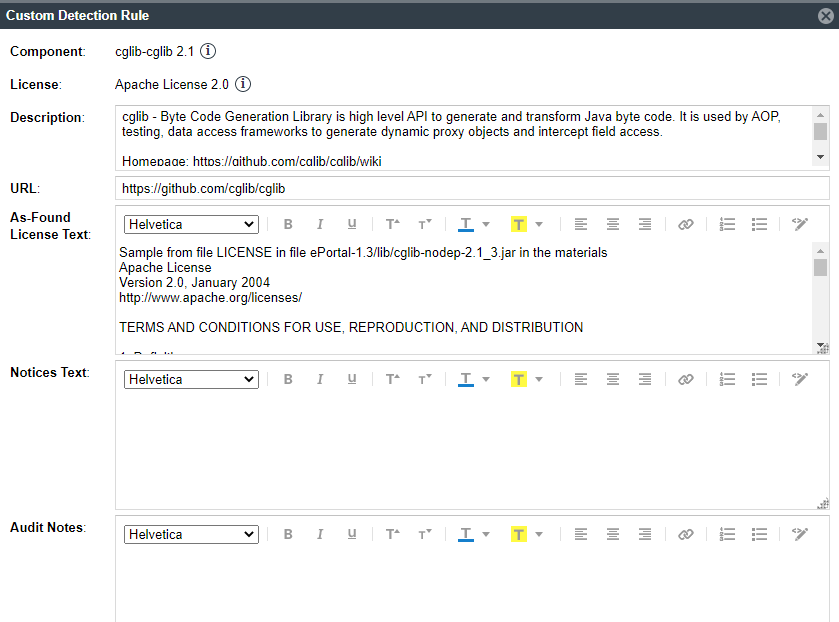The width and height of the screenshot is (839, 622).
Task: Open Helvetica font dropdown in Audit Notes editor
Action: pyautogui.click(x=191, y=535)
